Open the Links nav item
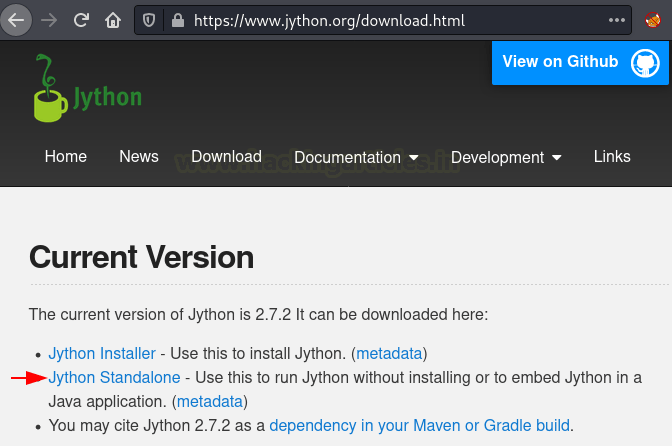The height and width of the screenshot is (446, 672). click(612, 156)
